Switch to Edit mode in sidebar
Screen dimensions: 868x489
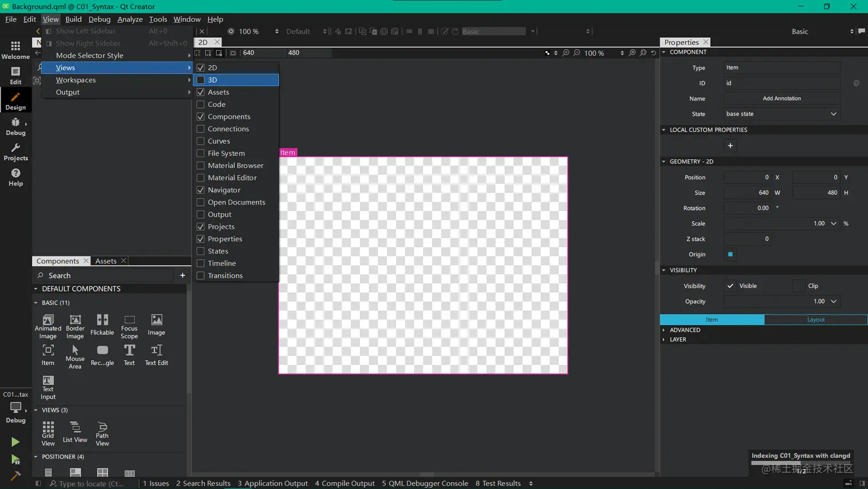tap(15, 75)
